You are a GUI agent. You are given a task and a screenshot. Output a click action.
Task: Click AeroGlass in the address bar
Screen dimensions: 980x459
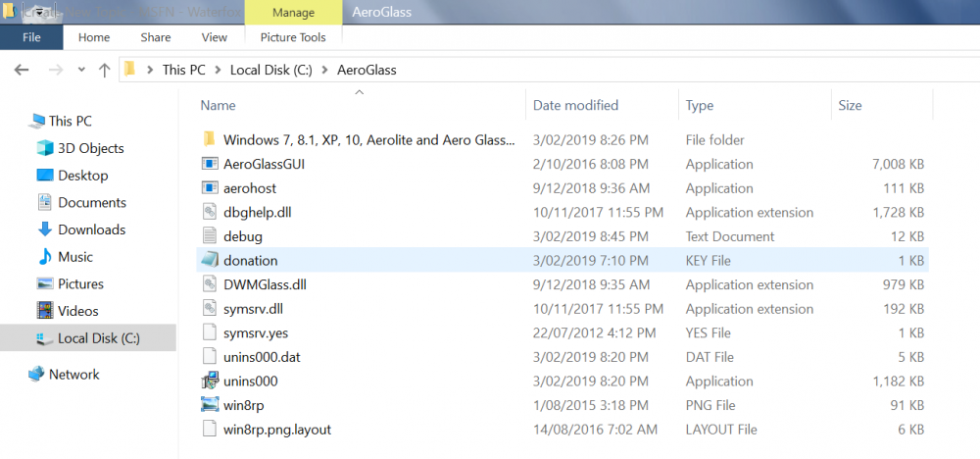(x=367, y=71)
